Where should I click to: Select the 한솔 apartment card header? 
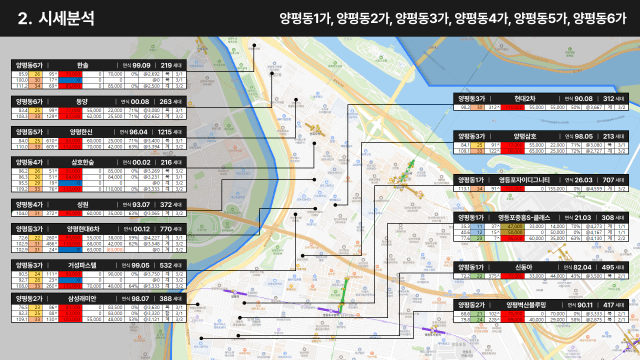(99, 65)
